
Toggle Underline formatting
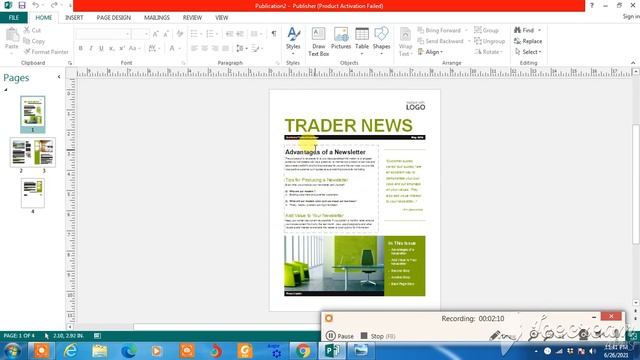pyautogui.click(x=101, y=48)
